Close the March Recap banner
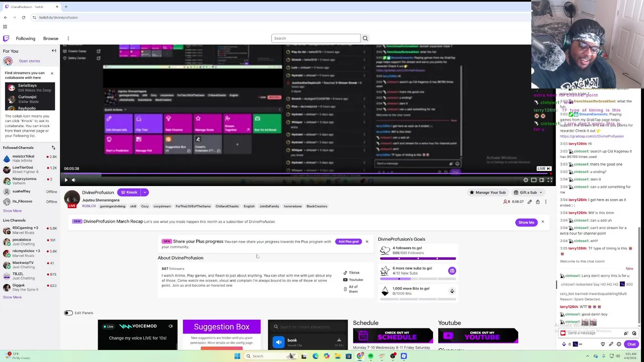This screenshot has width=644, height=362. tap(542, 222)
